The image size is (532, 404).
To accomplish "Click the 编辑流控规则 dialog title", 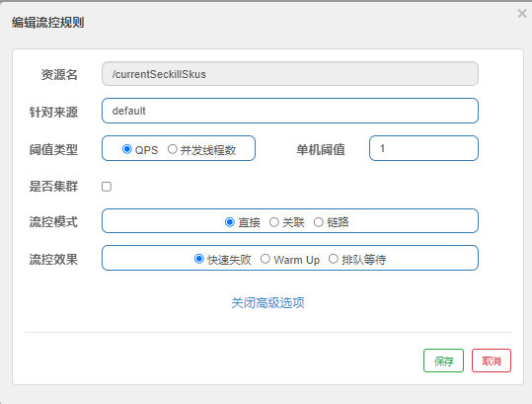I will coord(47,23).
